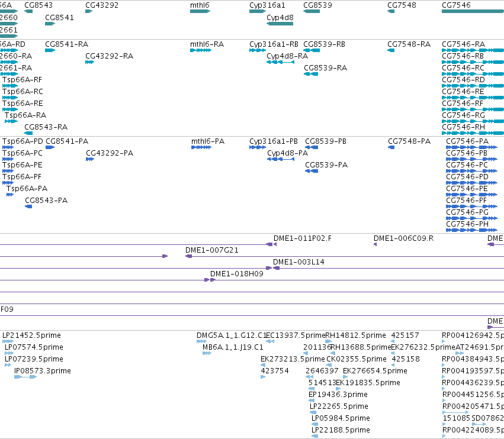Select protein CG7548-PA
Screen dimensions: 504x439
tap(409, 141)
